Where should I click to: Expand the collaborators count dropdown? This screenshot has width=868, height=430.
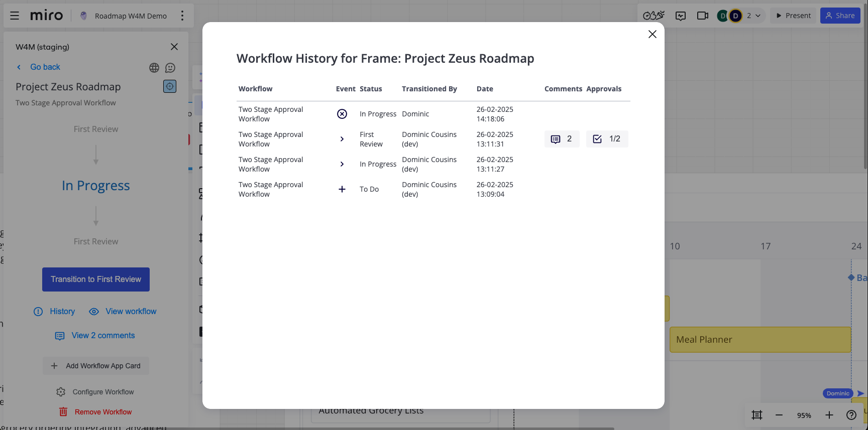(x=753, y=16)
